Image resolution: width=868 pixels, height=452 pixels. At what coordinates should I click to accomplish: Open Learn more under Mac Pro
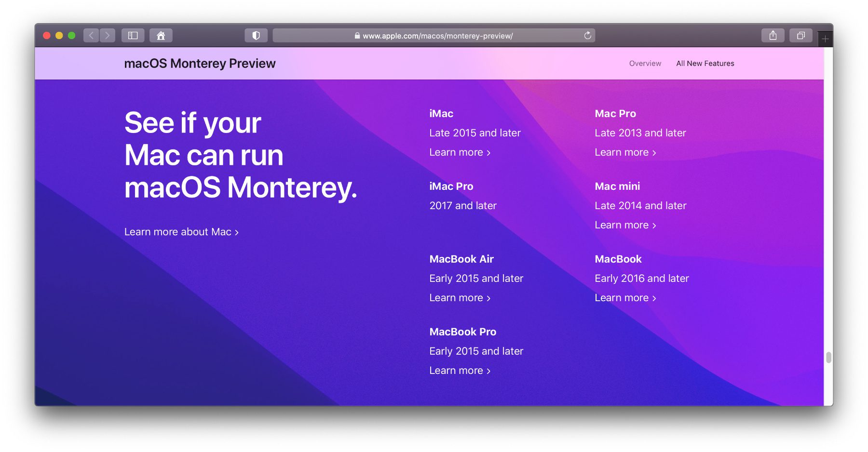click(x=625, y=152)
